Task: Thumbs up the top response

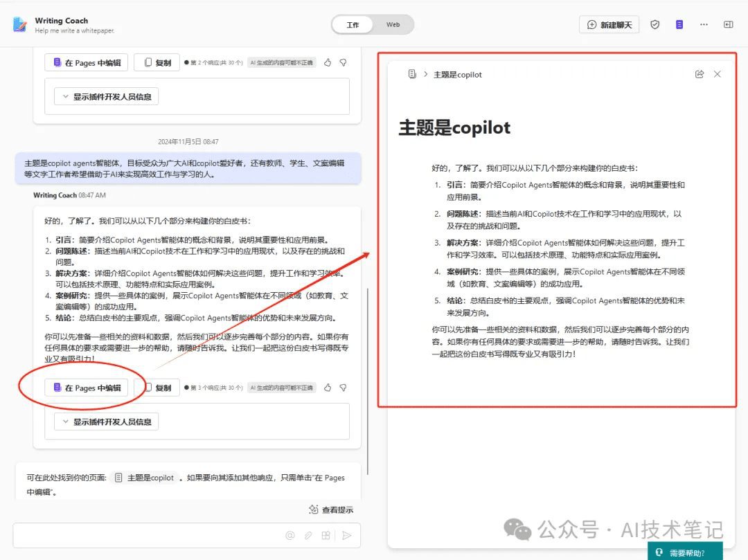Action: click(328, 62)
